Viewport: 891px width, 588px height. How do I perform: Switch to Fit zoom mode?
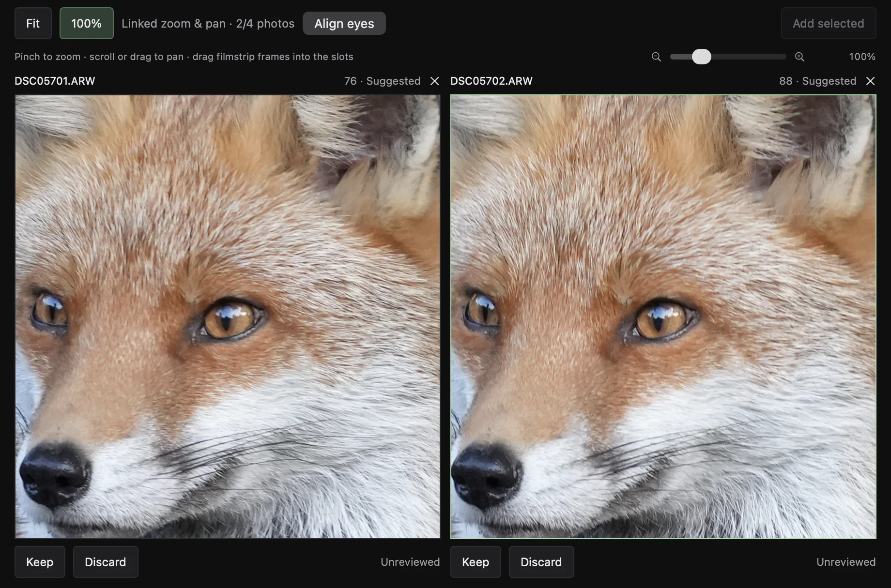pyautogui.click(x=33, y=23)
